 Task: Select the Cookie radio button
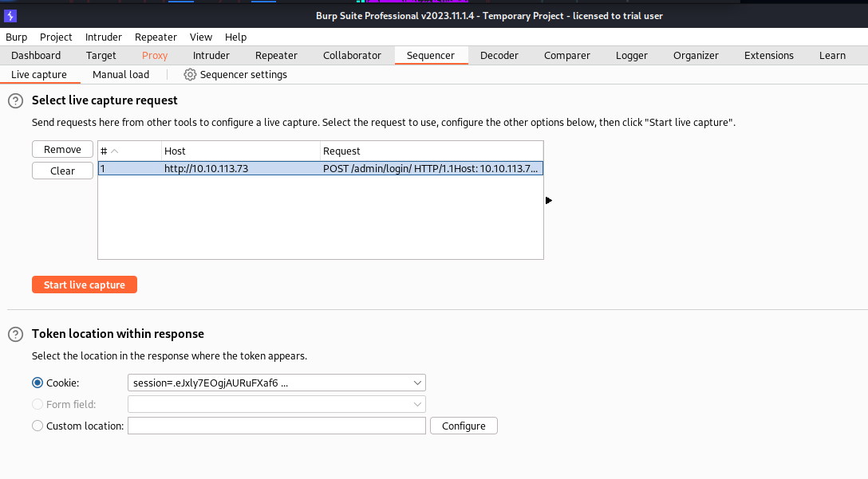point(37,383)
